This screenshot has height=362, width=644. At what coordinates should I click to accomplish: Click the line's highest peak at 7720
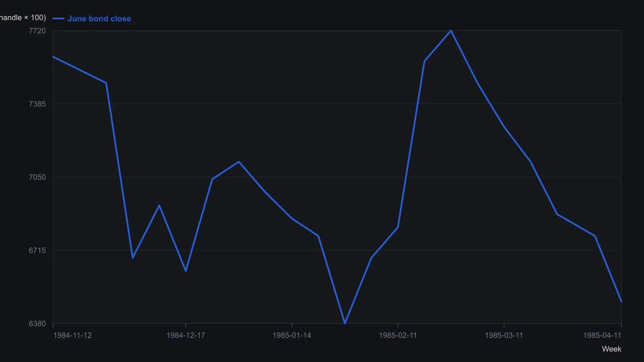point(451,31)
